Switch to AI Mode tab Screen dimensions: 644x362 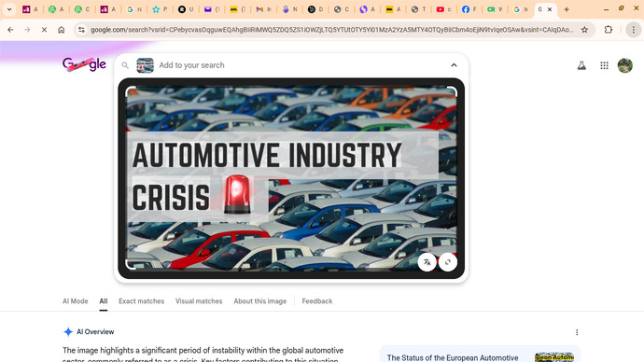pos(76,301)
